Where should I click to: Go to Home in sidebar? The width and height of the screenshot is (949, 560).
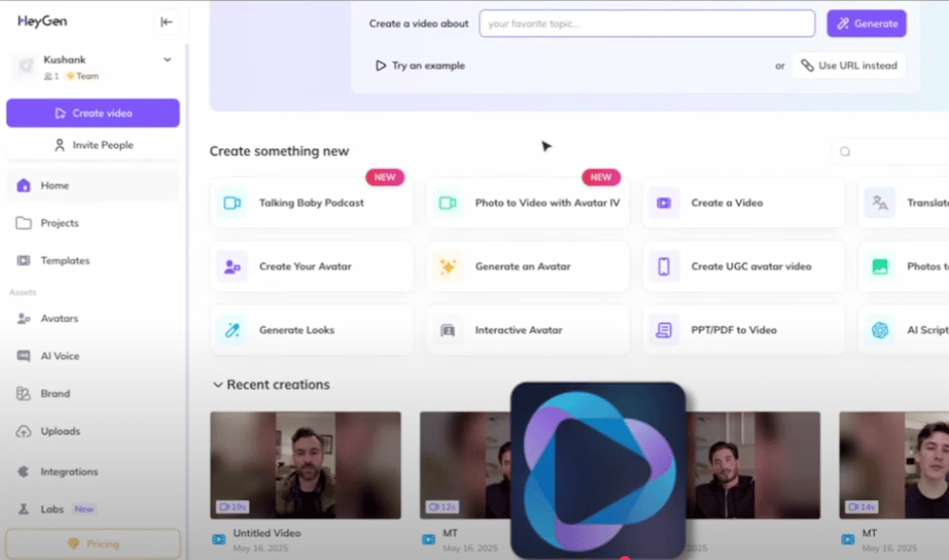click(93, 185)
